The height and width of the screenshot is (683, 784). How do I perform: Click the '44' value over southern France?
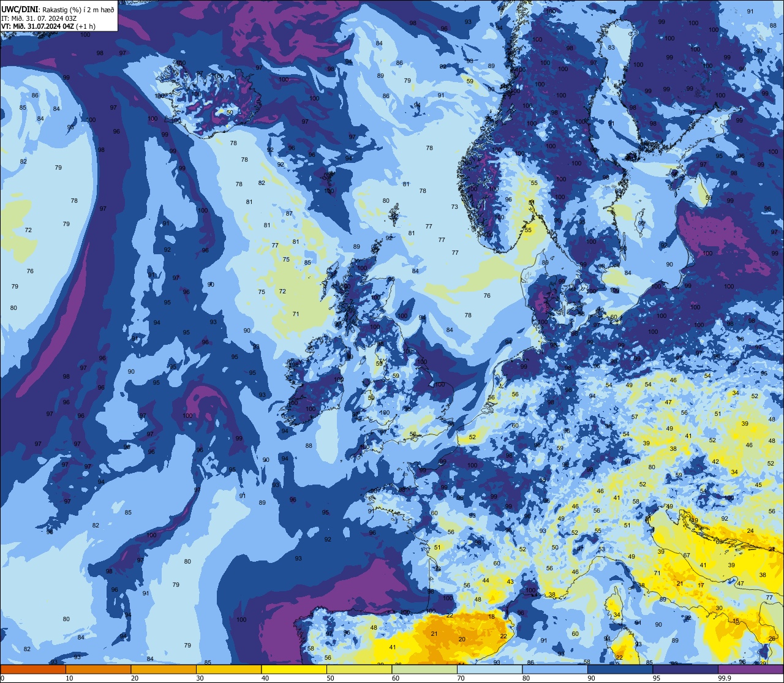(x=486, y=581)
